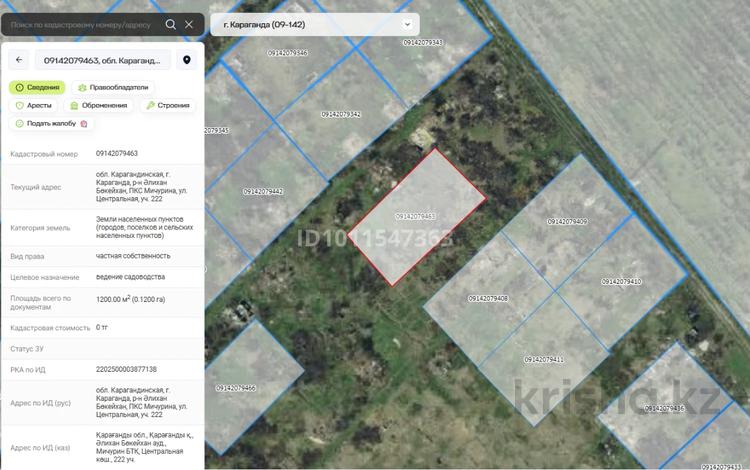
Task: Click the Адрес по ИД (каз) value
Action: tap(144, 448)
